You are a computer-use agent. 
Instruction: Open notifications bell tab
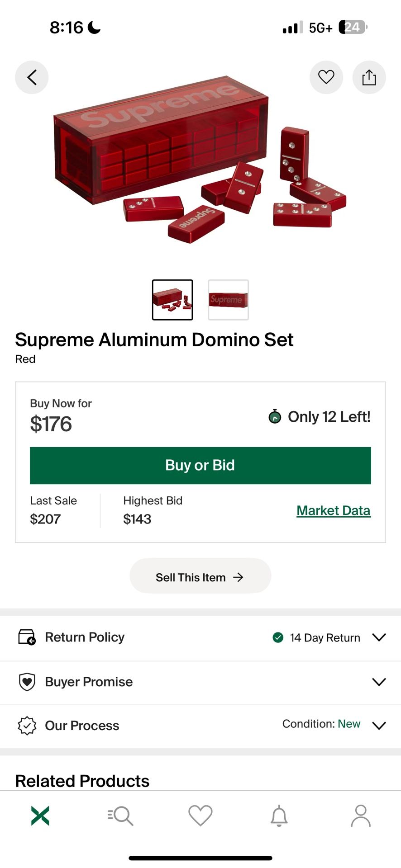pyautogui.click(x=279, y=816)
